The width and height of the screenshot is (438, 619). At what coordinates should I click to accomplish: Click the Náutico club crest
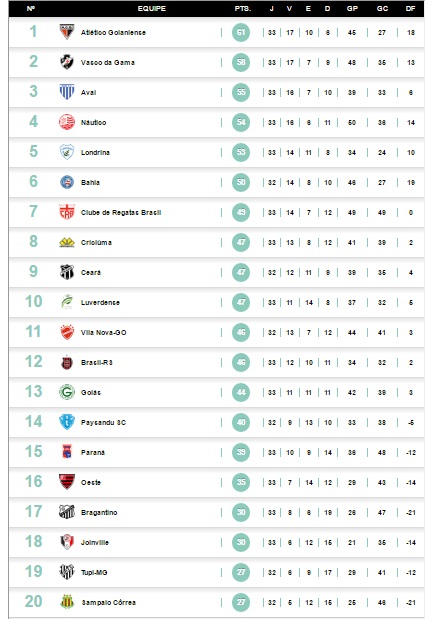(x=67, y=122)
